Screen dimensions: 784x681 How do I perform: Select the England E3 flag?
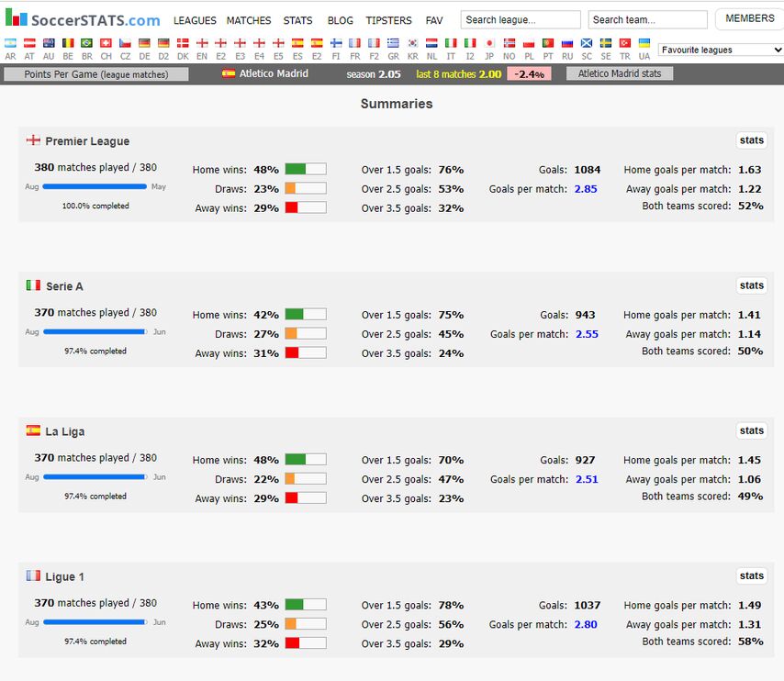coord(240,43)
